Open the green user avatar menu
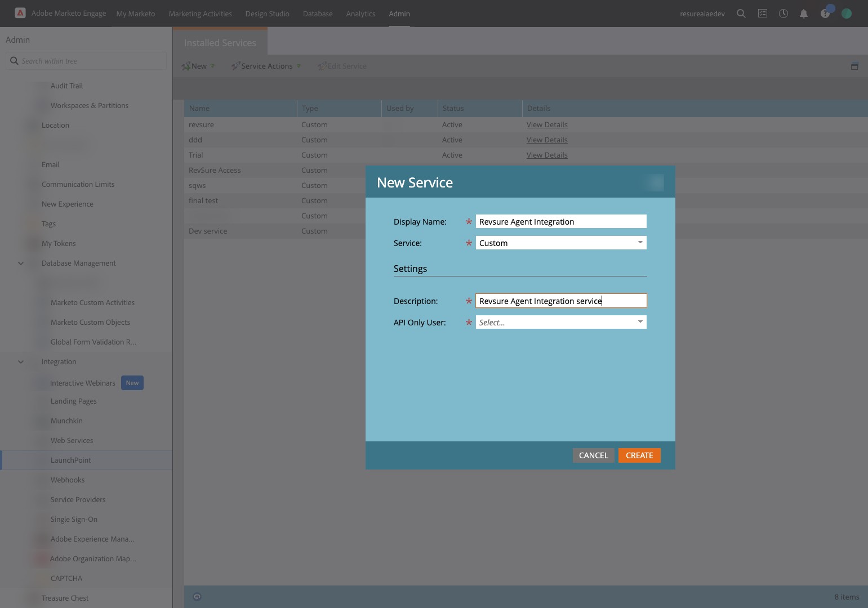Image resolution: width=868 pixels, height=608 pixels. (x=846, y=14)
